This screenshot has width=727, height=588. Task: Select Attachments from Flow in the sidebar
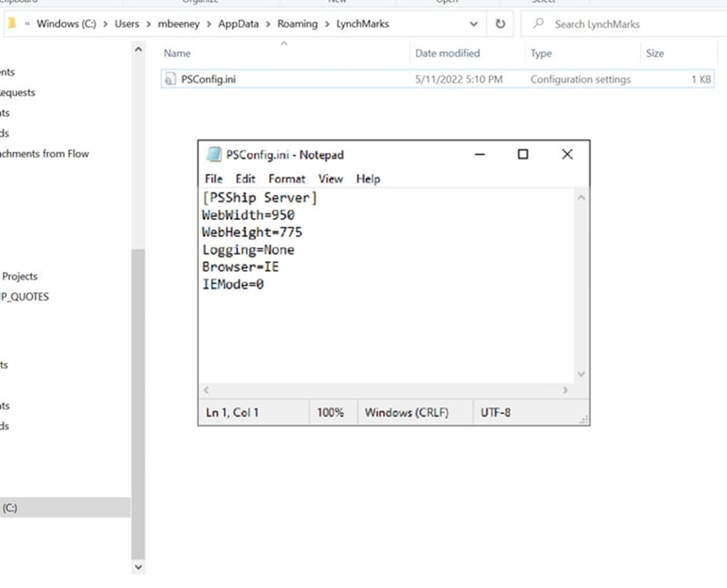click(x=45, y=154)
